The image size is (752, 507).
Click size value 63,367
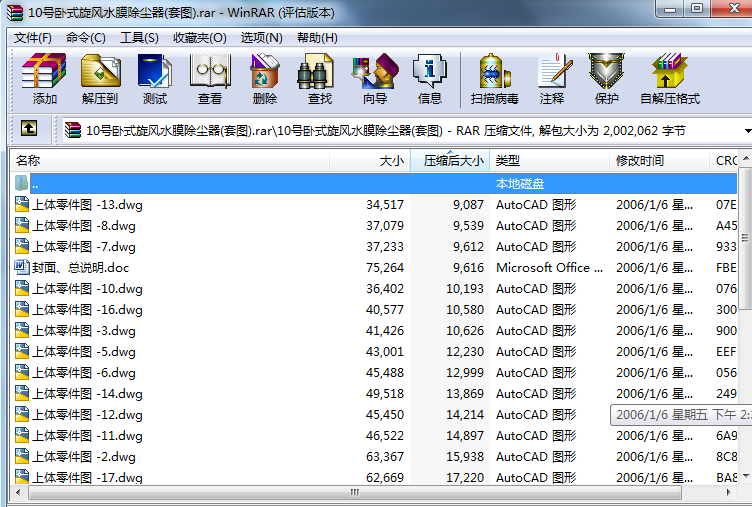point(385,457)
